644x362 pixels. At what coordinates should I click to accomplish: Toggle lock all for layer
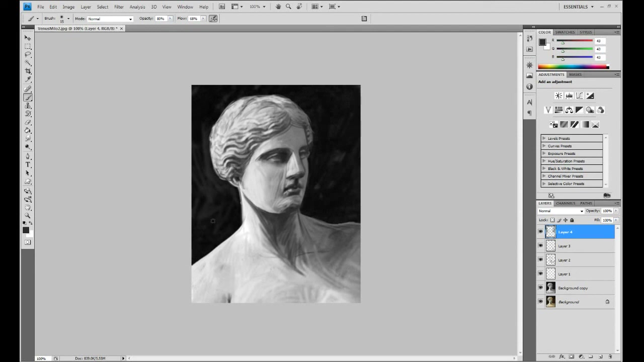coord(572,220)
